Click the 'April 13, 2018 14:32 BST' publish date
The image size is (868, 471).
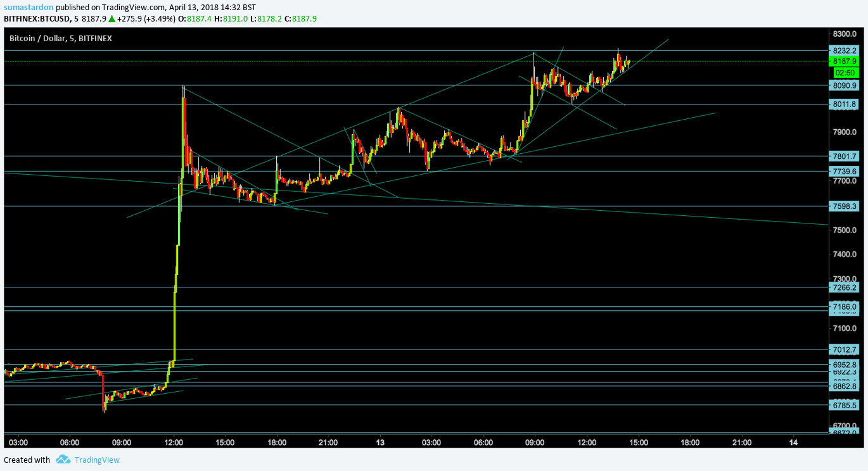pyautogui.click(x=211, y=7)
